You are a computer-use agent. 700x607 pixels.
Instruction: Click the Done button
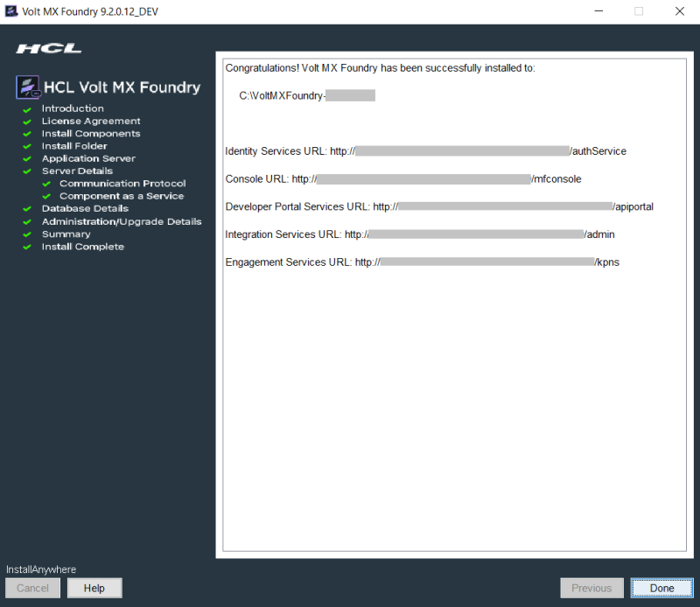click(662, 588)
